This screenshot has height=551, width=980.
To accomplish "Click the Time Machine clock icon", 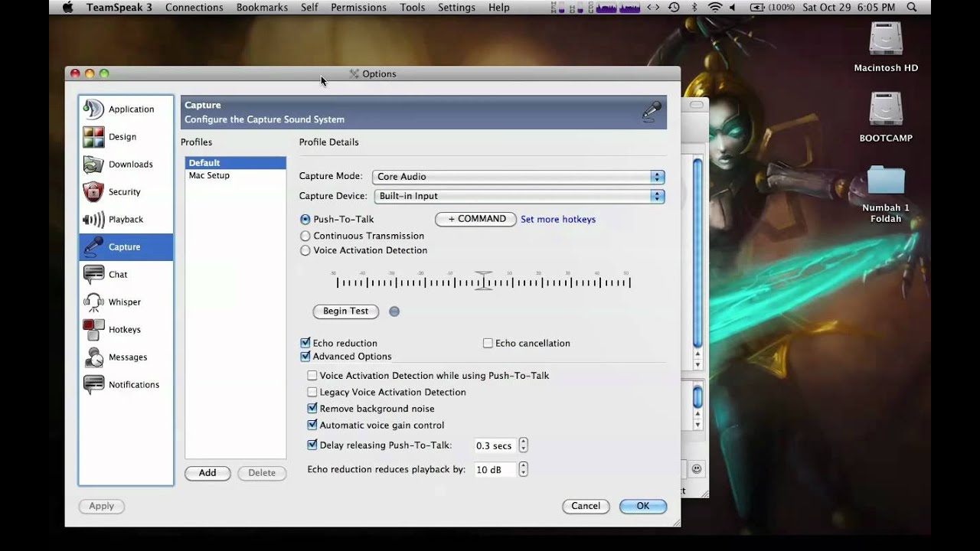I will pos(674,7).
